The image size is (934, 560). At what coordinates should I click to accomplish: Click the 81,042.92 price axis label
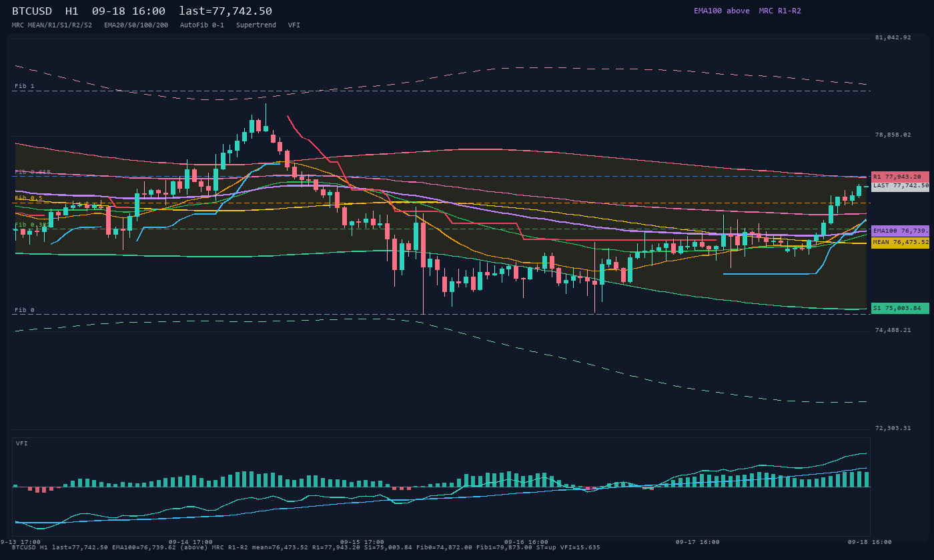[x=893, y=38]
